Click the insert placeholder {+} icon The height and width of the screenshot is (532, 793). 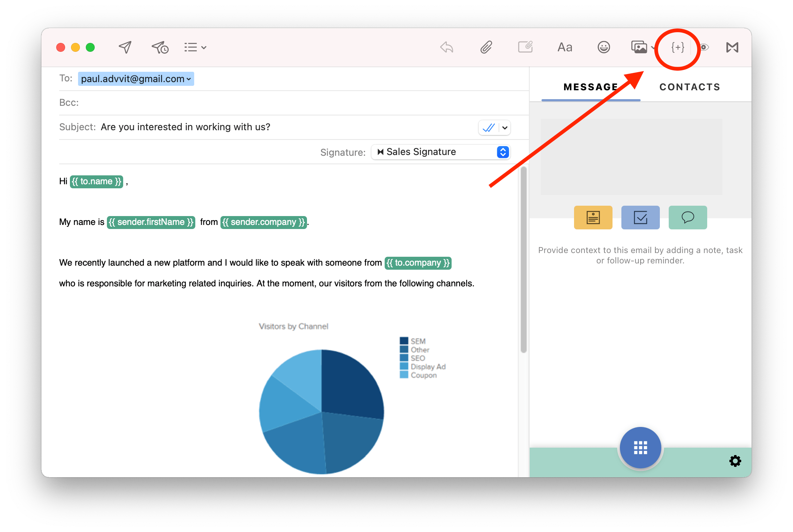pos(678,47)
